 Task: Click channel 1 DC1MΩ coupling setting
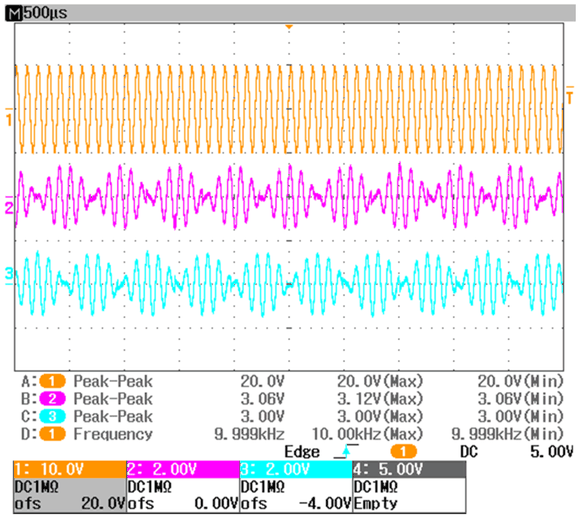point(37,487)
